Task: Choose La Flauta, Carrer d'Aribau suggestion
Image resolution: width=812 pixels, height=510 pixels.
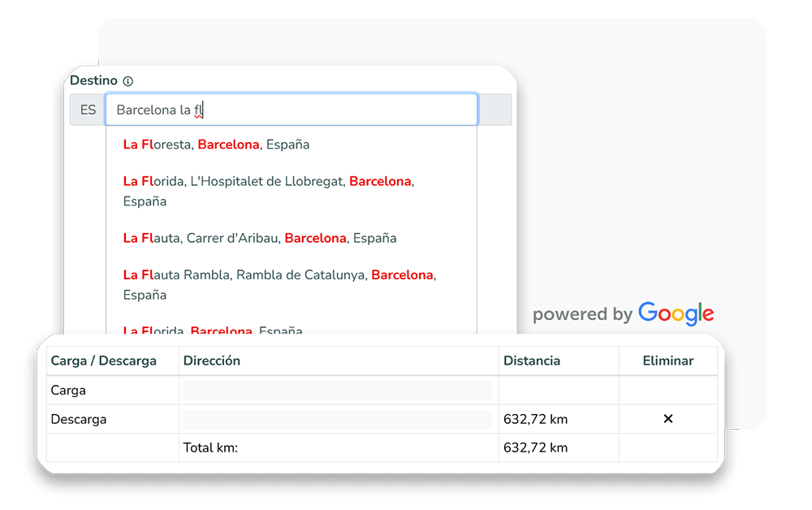Action: [x=260, y=238]
